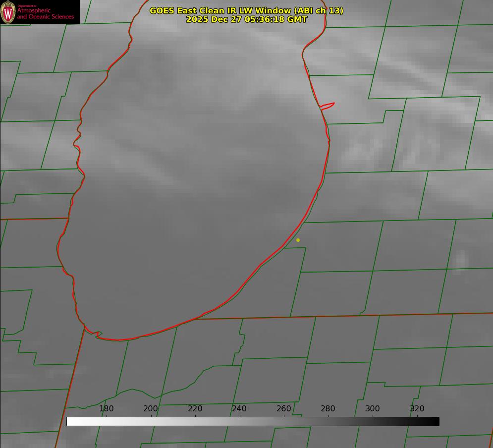The height and width of the screenshot is (448, 493).
Task: Click the 220 temperature scale label
Action: click(195, 409)
